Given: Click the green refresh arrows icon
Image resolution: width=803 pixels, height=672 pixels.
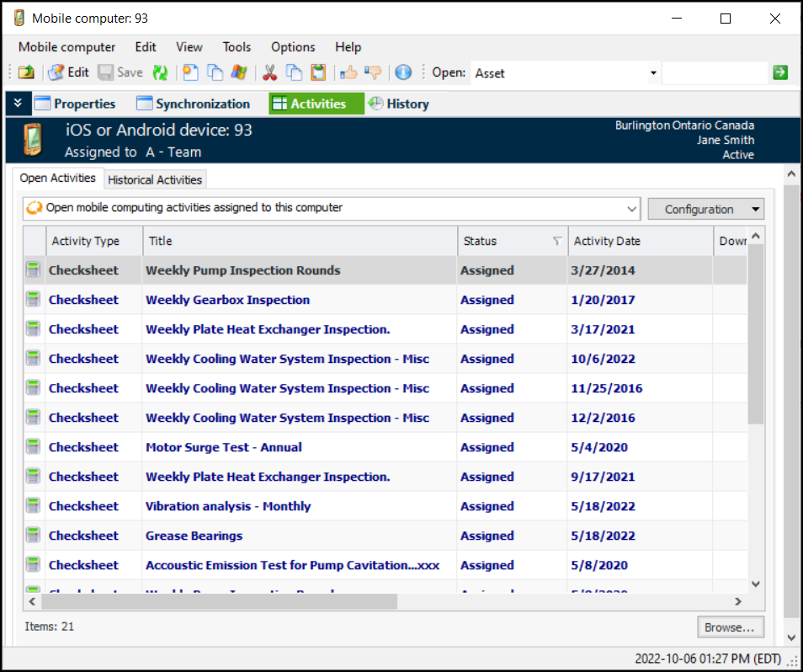Looking at the screenshot, I should click(x=160, y=72).
